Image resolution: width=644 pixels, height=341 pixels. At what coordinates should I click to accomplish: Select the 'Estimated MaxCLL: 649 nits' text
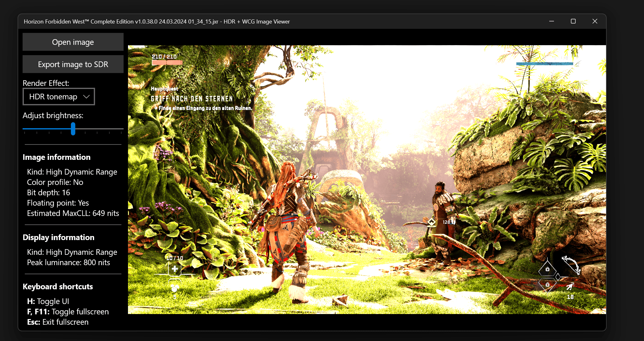[x=73, y=213]
